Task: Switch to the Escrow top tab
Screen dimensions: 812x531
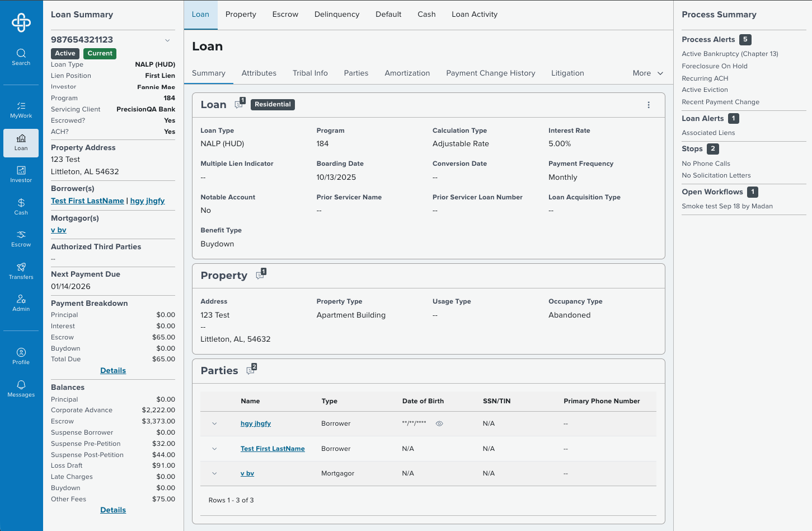Action: tap(285, 15)
